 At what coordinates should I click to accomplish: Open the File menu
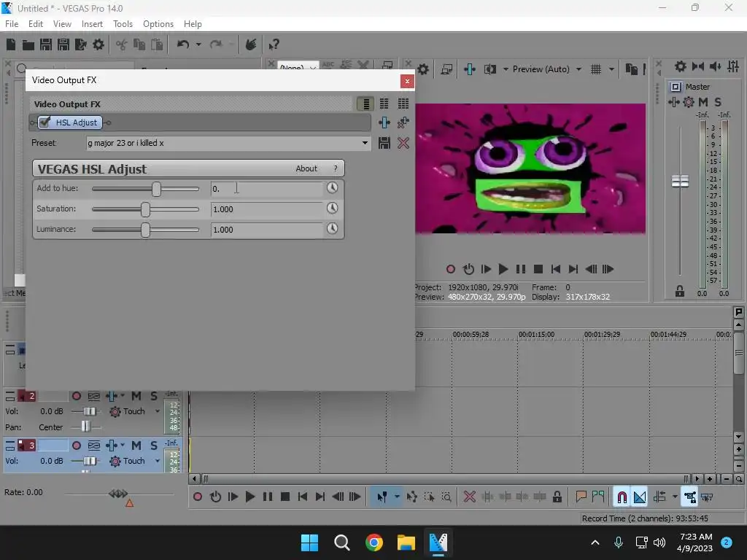click(x=12, y=24)
